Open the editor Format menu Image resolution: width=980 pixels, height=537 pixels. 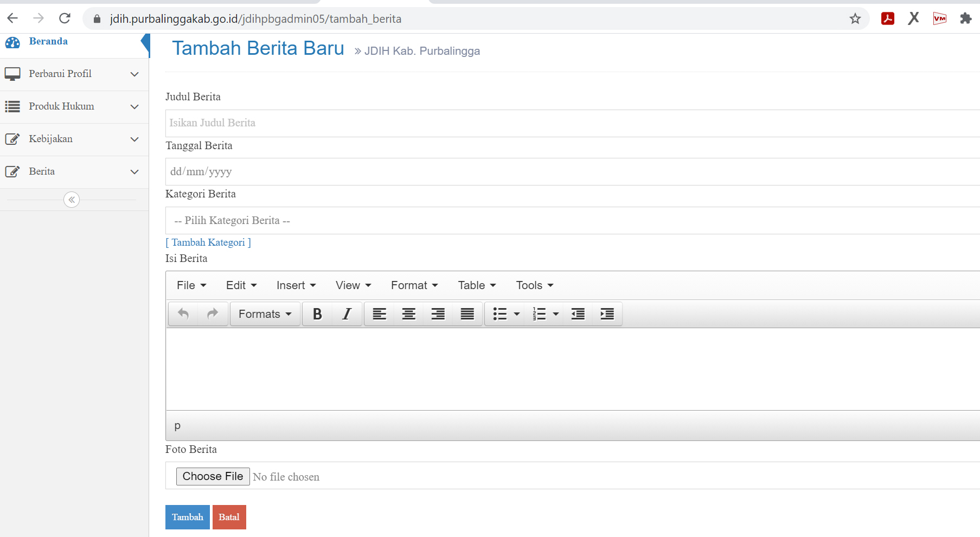click(414, 285)
